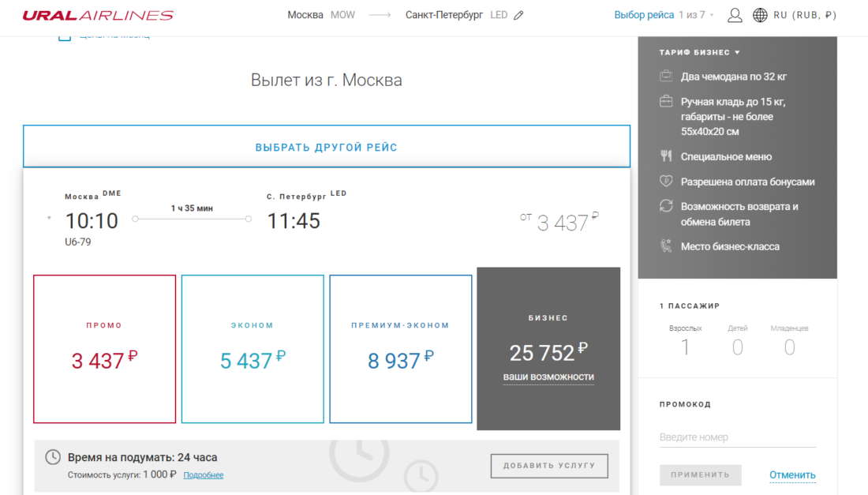Expand the Тариф Бизнес dropdown arrow
Image resolution: width=868 pixels, height=495 pixels.
click(x=737, y=53)
